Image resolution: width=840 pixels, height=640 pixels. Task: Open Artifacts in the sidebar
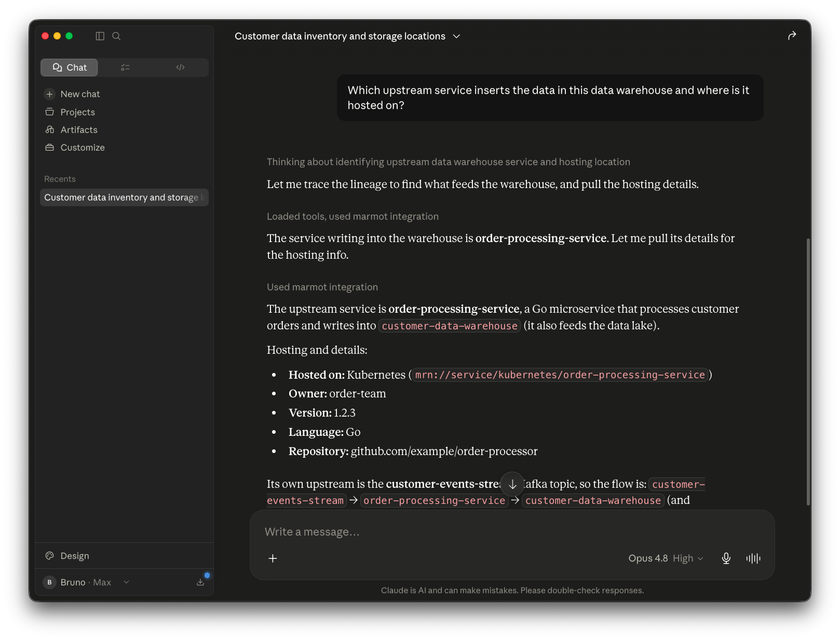79,130
